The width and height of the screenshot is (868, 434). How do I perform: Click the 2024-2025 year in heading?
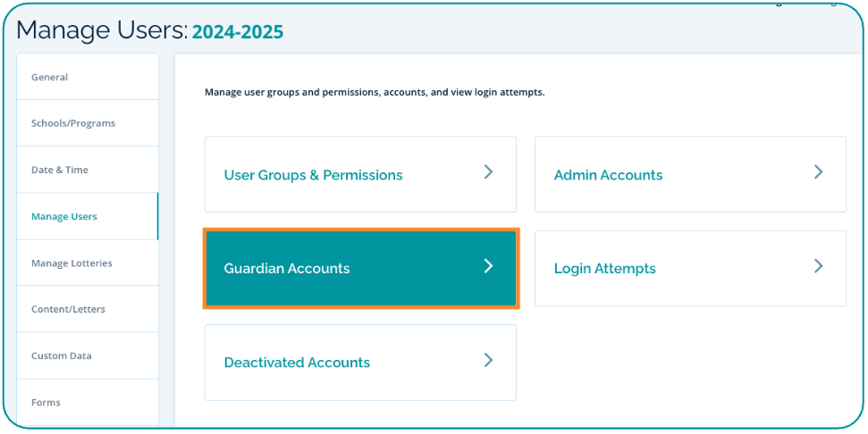tap(238, 32)
